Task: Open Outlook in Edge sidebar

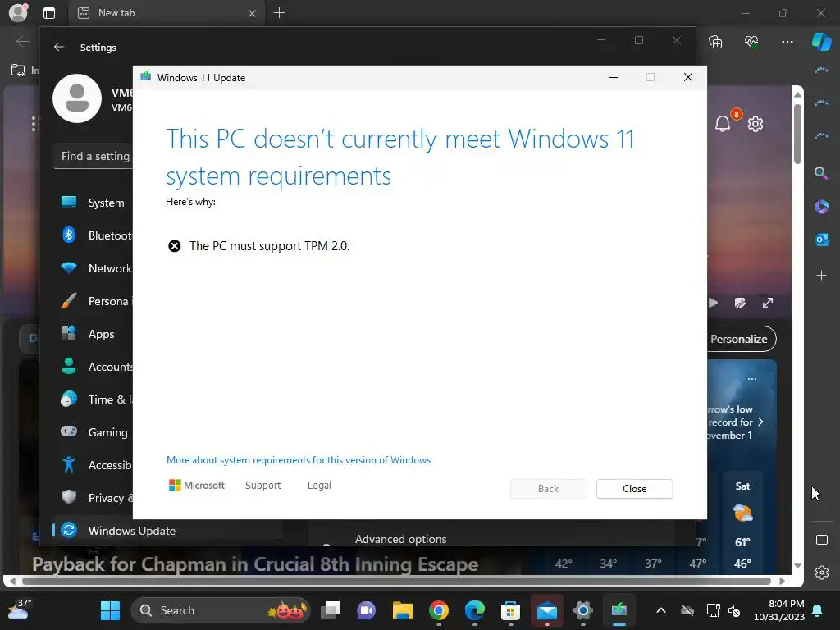Action: click(x=821, y=240)
